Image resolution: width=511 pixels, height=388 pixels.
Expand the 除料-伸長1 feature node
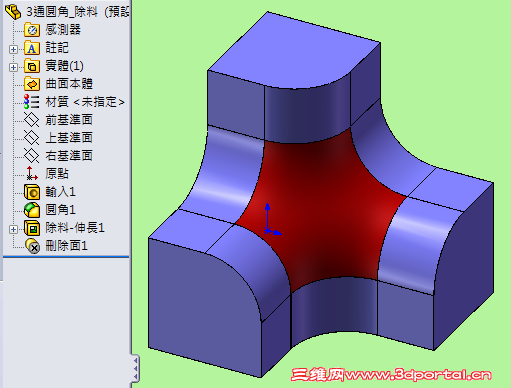point(13,229)
